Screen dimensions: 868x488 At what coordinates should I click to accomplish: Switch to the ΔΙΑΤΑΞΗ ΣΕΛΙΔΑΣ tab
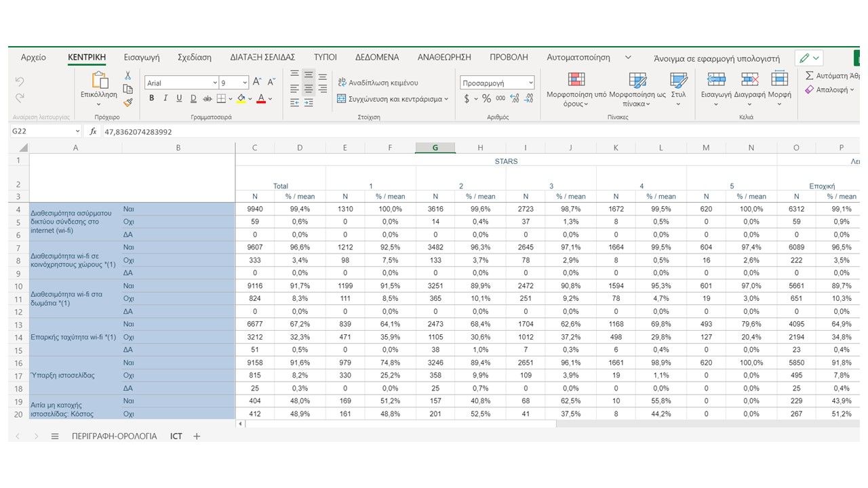[x=262, y=58]
